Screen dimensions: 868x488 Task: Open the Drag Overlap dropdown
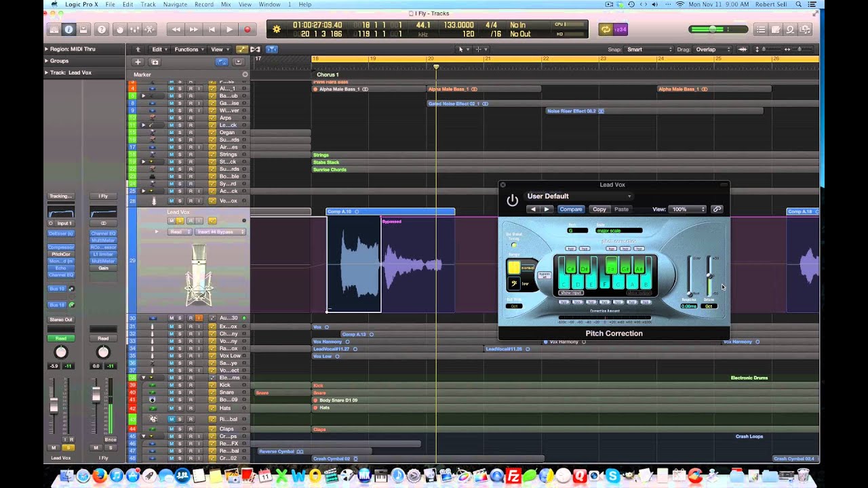[x=713, y=49]
